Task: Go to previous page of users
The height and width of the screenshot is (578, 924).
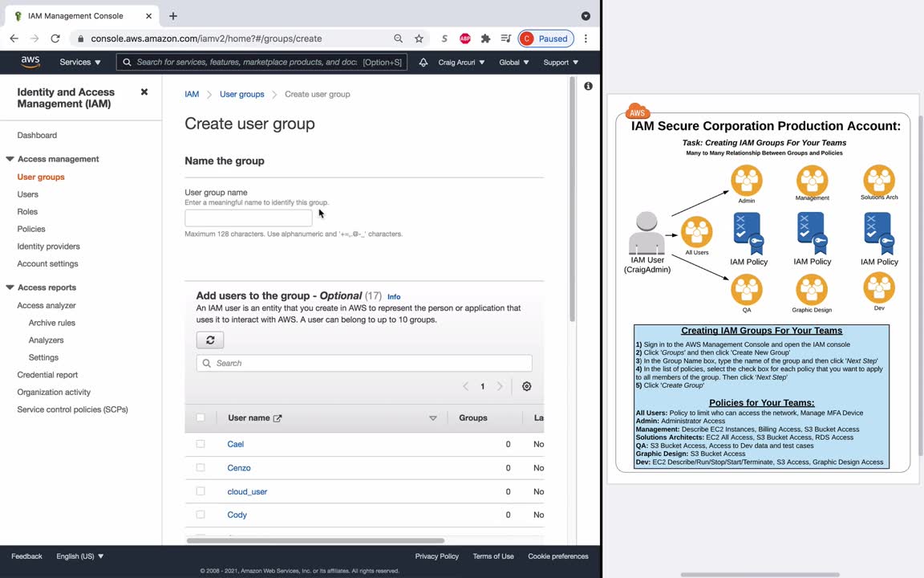Action: [465, 386]
